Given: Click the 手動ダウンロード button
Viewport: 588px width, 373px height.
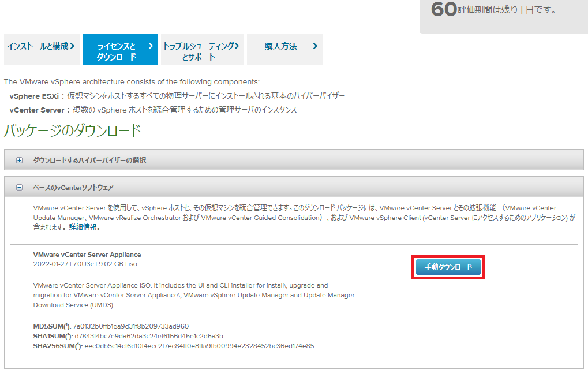Looking at the screenshot, I should click(448, 267).
